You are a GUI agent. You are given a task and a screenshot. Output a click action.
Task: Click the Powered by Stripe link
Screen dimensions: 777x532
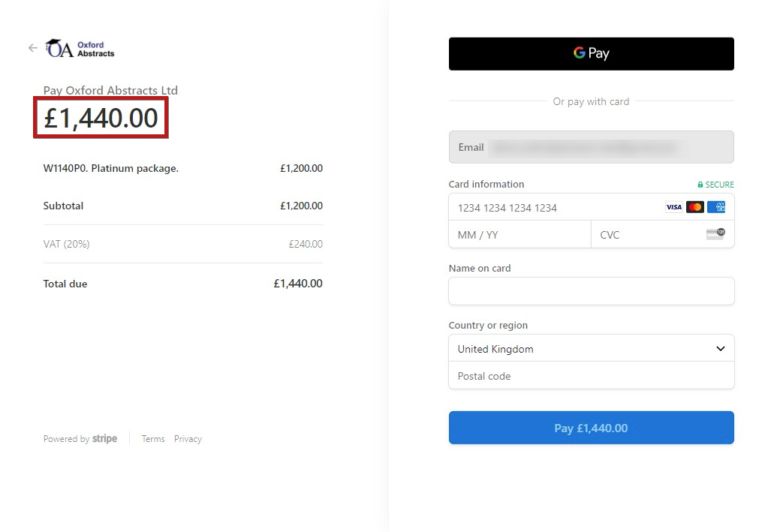pos(80,439)
